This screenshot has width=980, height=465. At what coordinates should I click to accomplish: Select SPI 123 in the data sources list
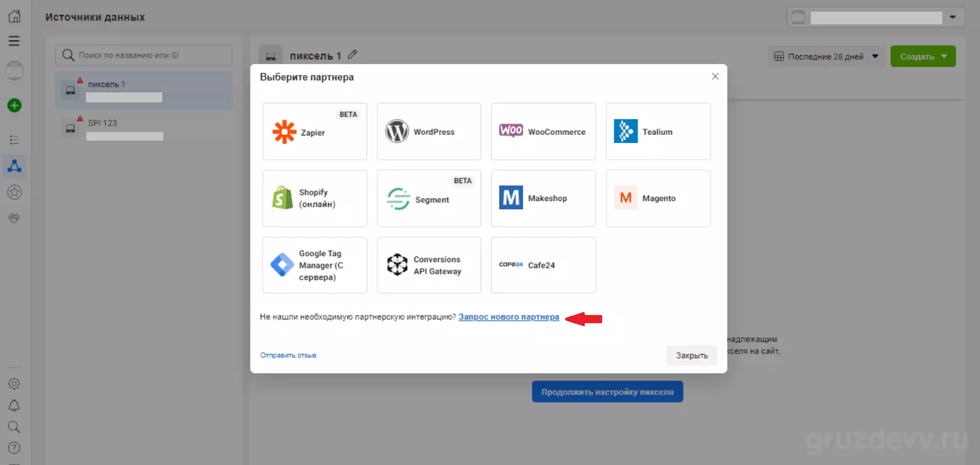(144, 128)
